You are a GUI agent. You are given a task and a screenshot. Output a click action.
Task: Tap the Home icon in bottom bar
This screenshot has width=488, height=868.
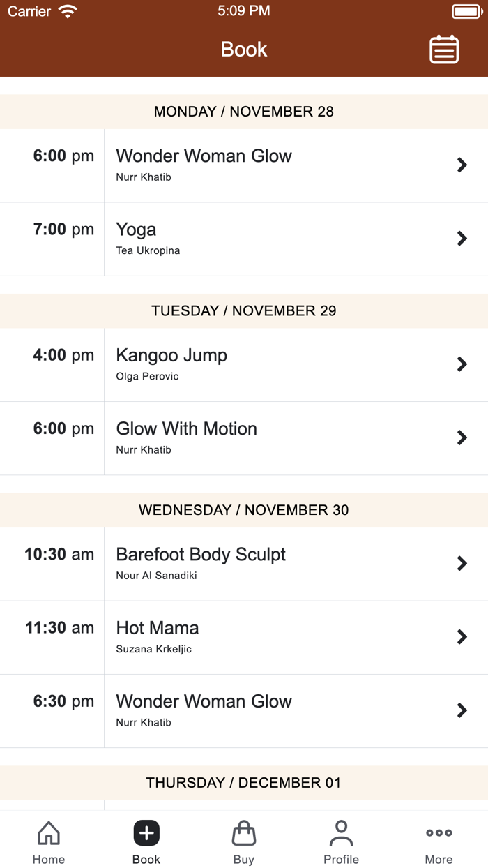(x=49, y=833)
